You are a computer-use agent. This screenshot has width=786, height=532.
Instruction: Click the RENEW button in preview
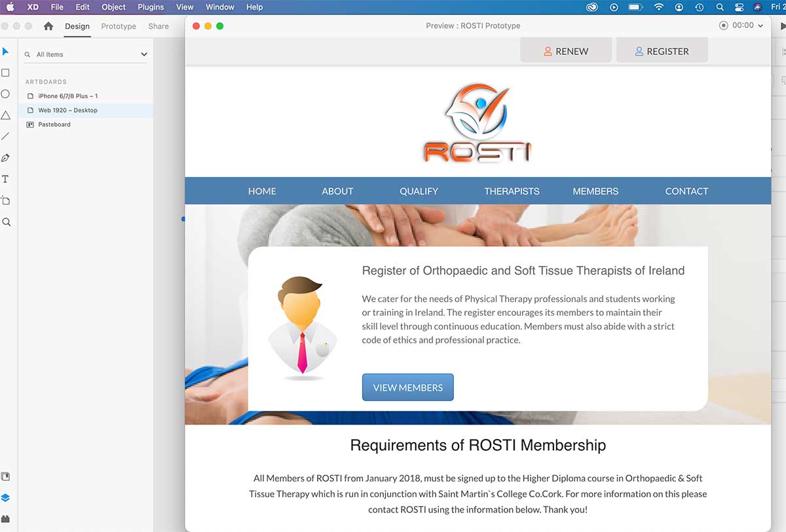tap(566, 51)
